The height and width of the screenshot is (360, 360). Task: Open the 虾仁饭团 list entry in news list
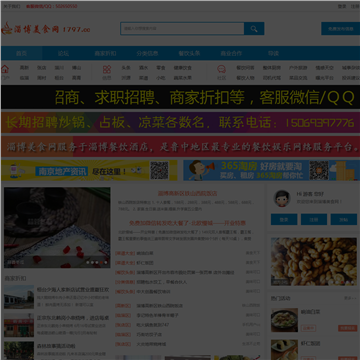[x=145, y=263]
